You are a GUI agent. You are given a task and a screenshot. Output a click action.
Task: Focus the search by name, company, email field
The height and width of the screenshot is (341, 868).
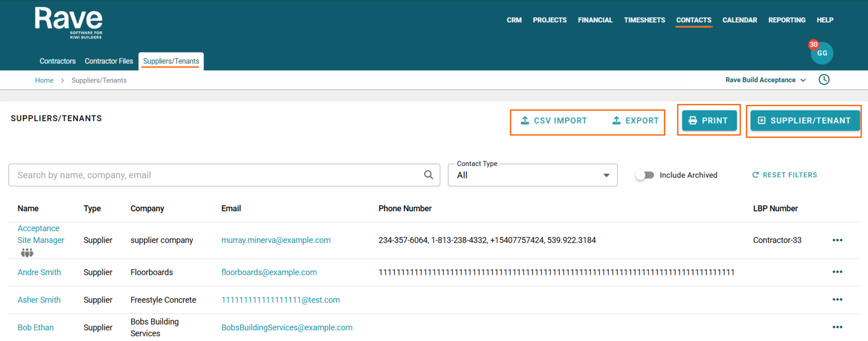(x=224, y=175)
